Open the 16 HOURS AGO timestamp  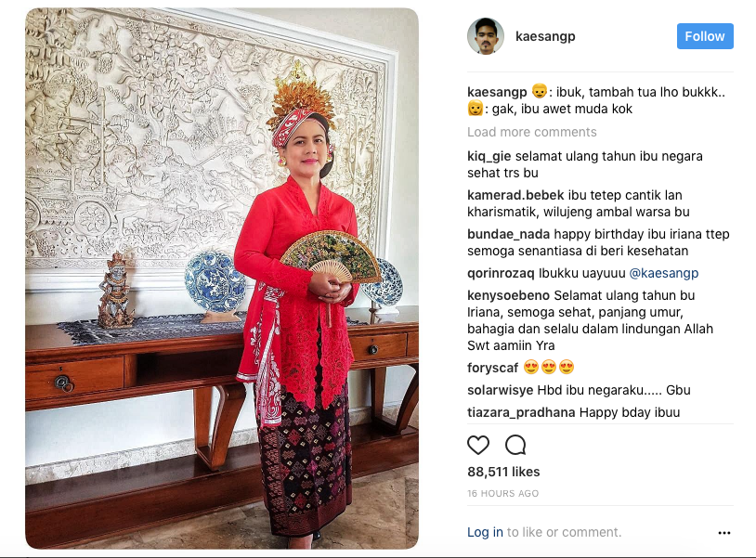(x=502, y=493)
